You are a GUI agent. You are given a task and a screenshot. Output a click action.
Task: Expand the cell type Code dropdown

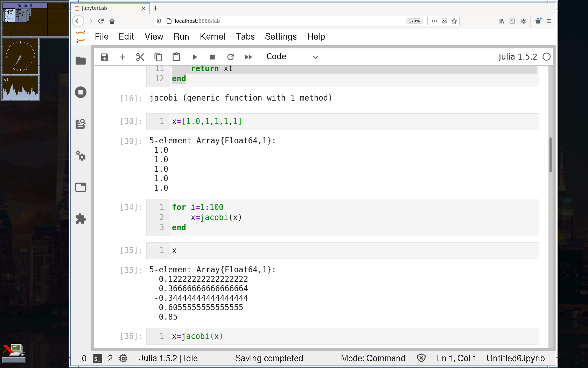point(292,57)
